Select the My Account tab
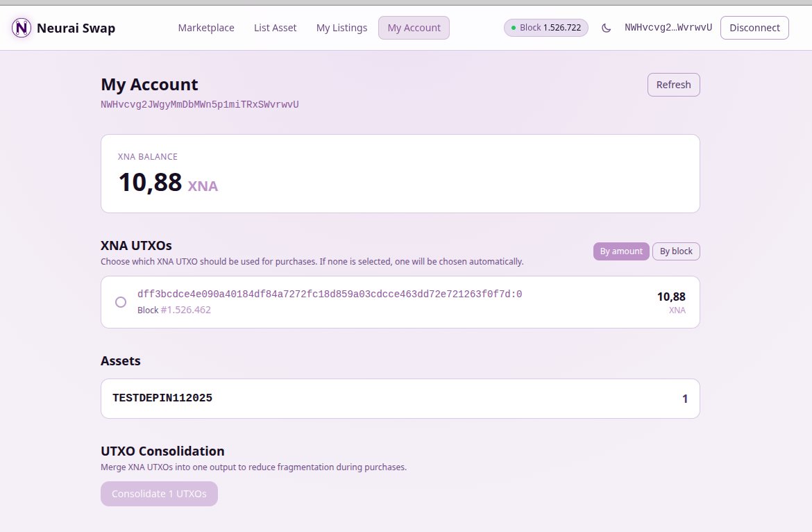Viewport: 812px width, 532px height. click(414, 28)
